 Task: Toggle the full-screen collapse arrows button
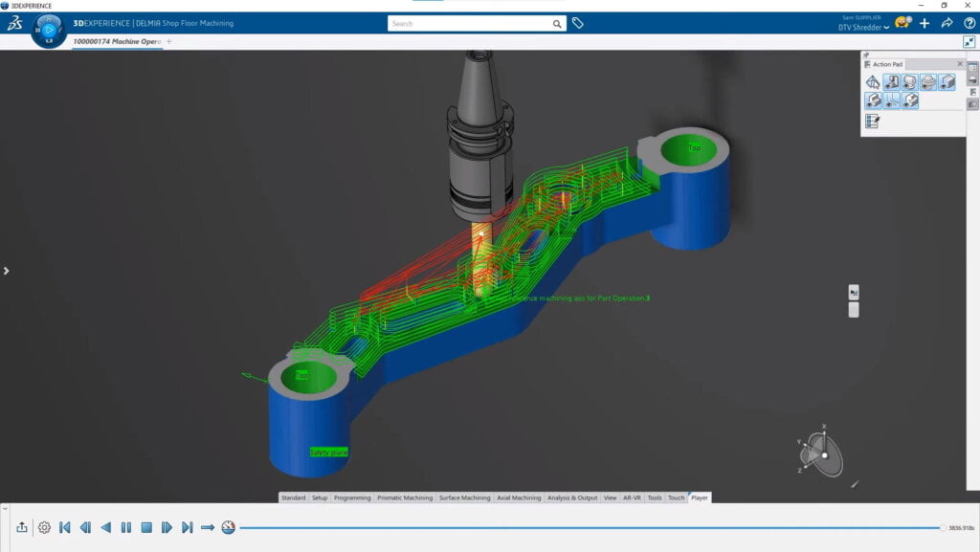coord(969,42)
